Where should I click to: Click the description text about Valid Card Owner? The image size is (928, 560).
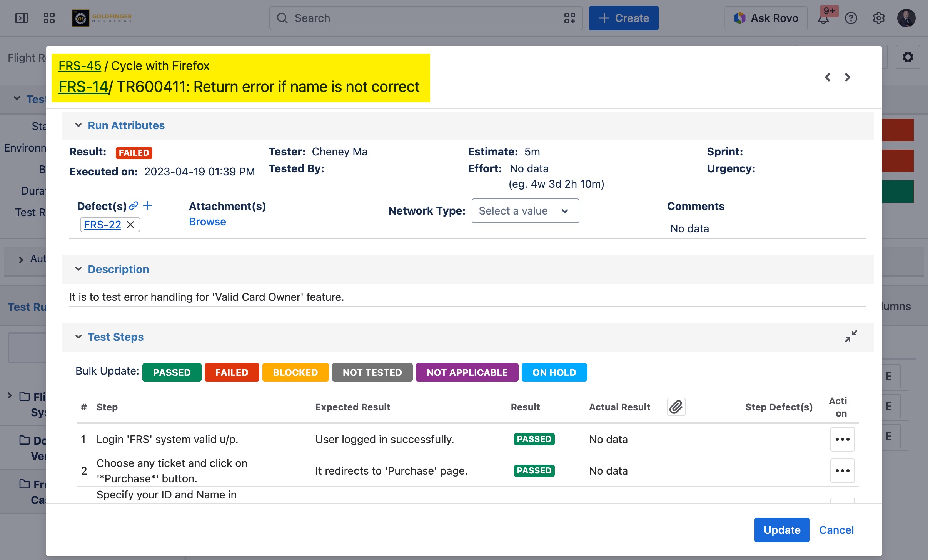click(206, 297)
